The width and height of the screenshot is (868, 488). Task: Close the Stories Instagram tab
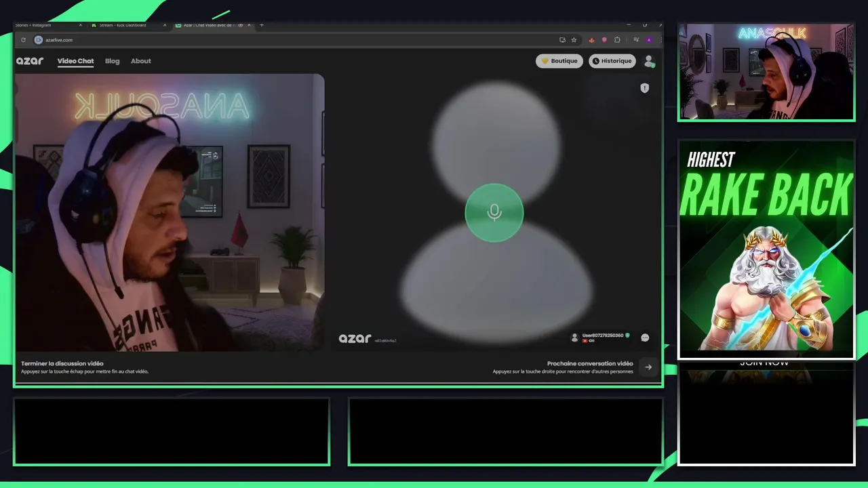tap(81, 25)
